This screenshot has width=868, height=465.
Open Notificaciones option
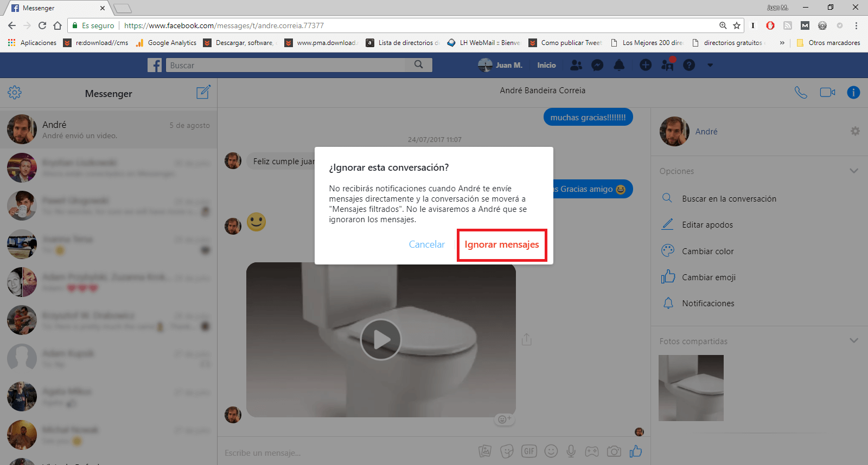708,303
